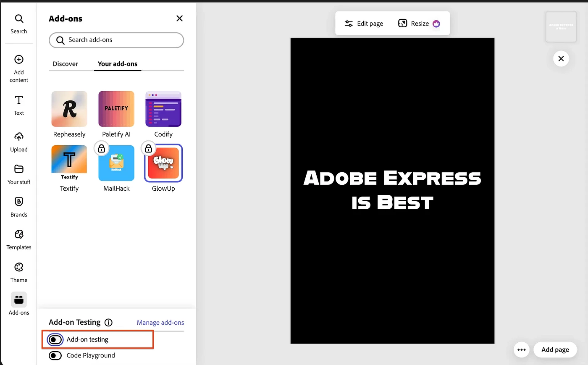Click the Resize button

pos(414,24)
